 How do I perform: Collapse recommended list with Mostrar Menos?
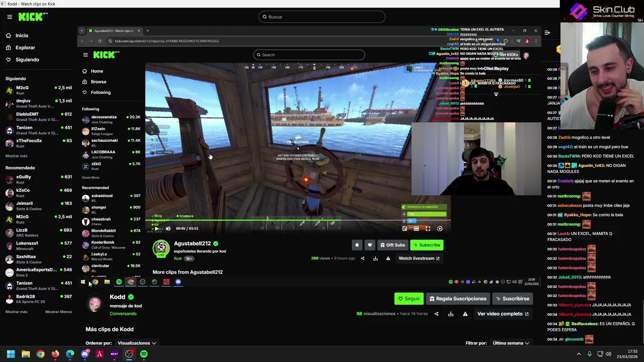click(x=58, y=312)
